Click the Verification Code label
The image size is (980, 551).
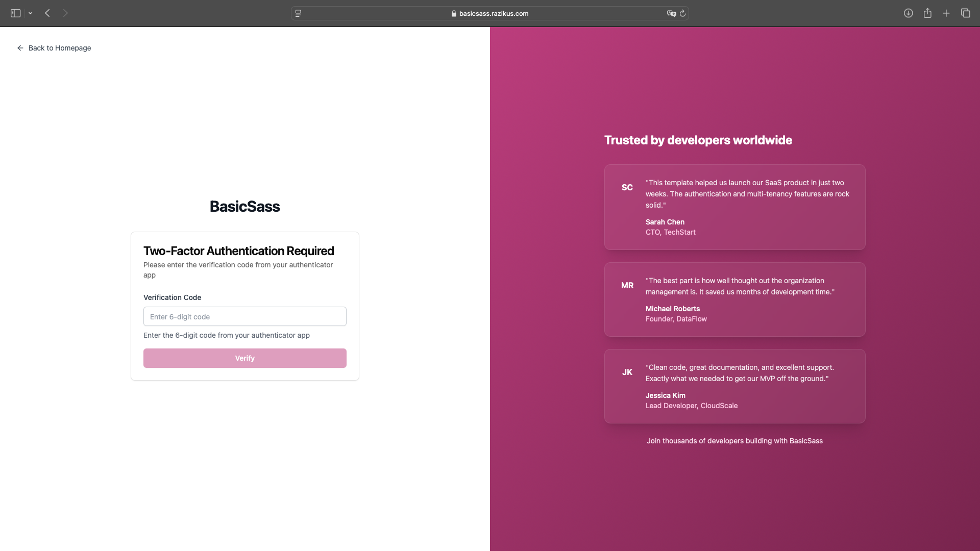pyautogui.click(x=173, y=297)
